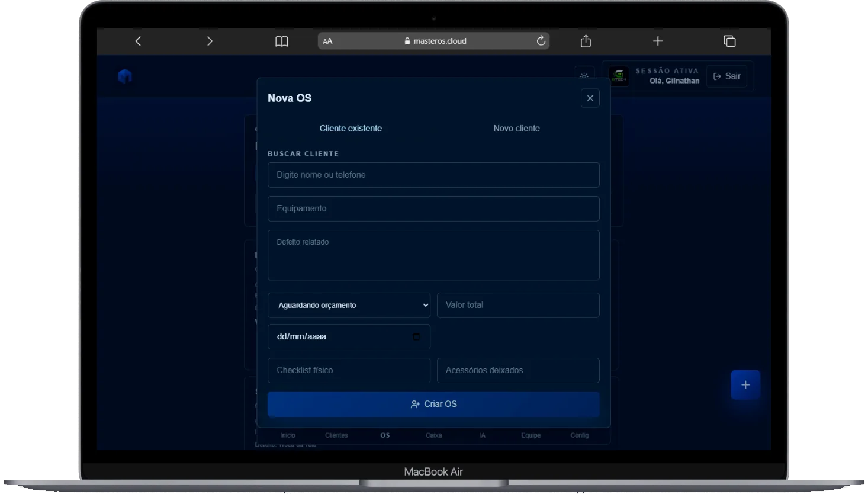This screenshot has width=868, height=494.
Task: Click the Checklist físico field
Action: (x=349, y=371)
